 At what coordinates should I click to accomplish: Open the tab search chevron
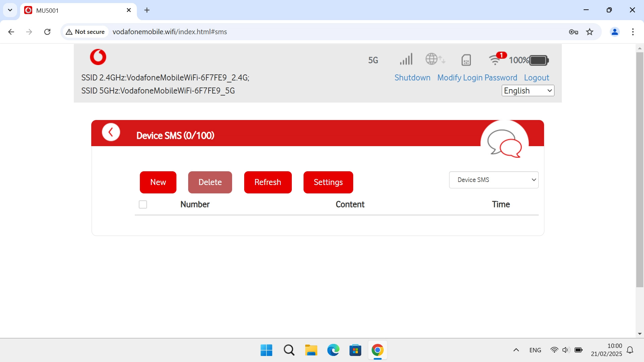click(10, 10)
